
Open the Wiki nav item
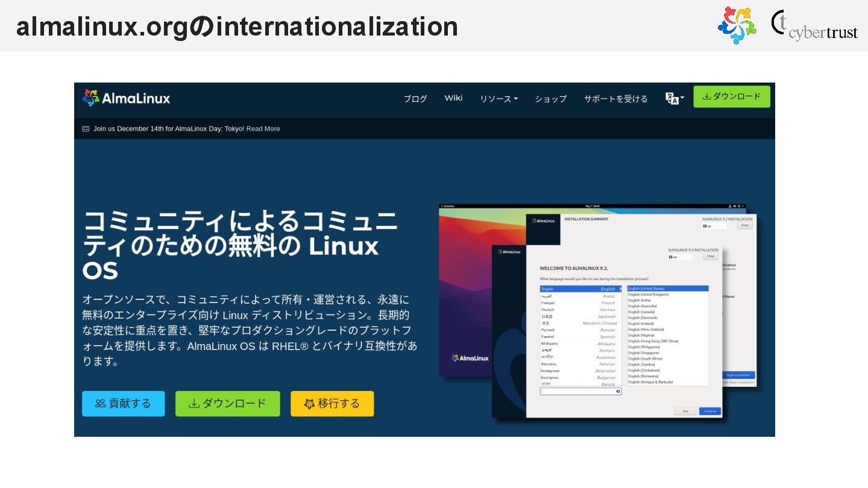pyautogui.click(x=453, y=98)
